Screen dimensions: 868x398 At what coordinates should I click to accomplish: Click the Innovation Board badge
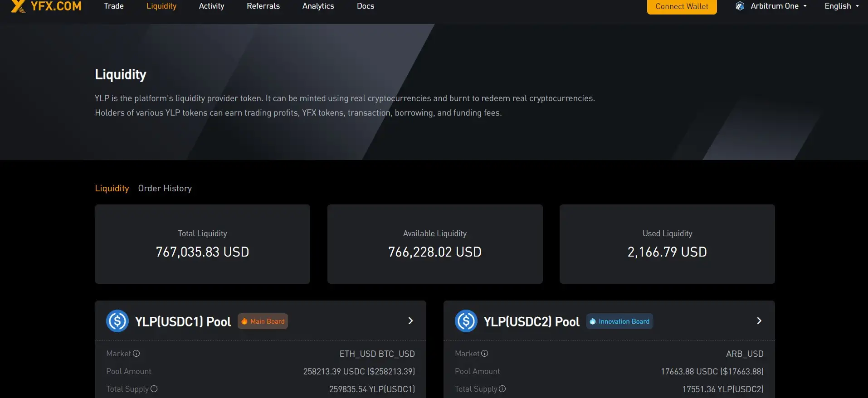pos(619,321)
